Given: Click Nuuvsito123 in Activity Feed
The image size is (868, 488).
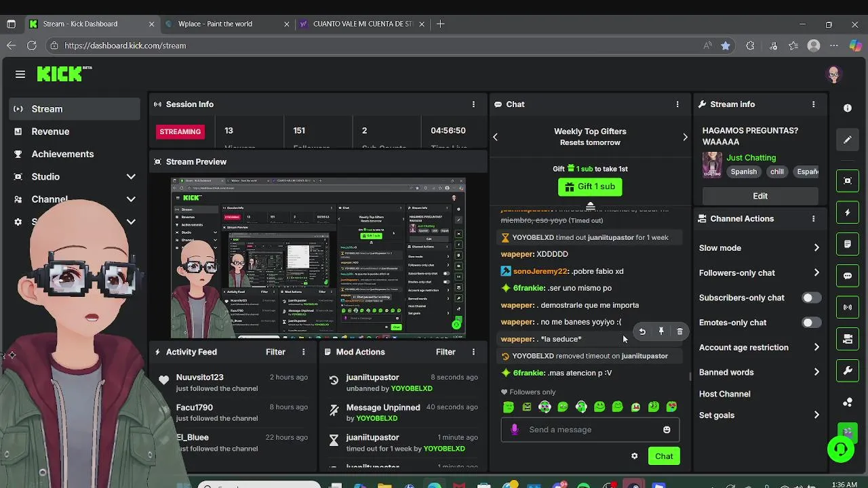Looking at the screenshot, I should tap(199, 378).
